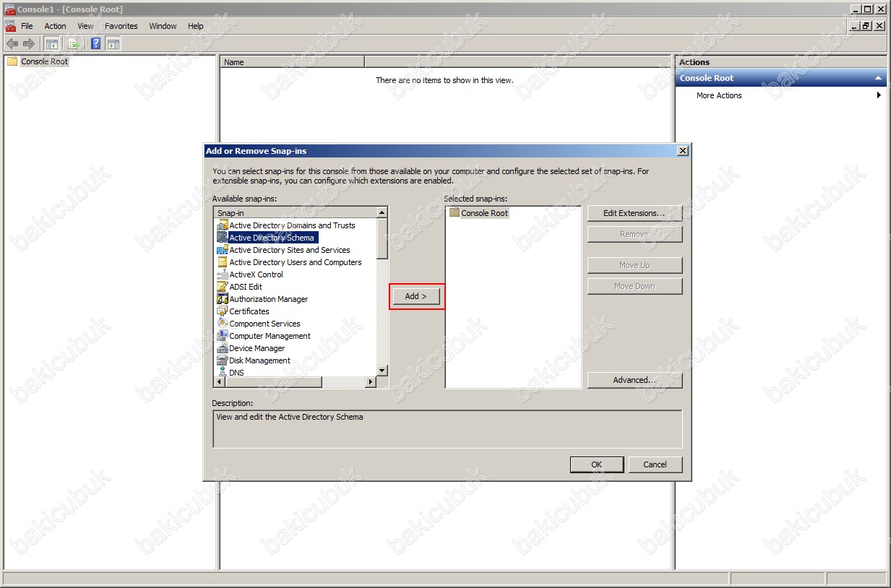Select the Certificates snap-in icon
Screen dimensions: 891x588
click(223, 311)
